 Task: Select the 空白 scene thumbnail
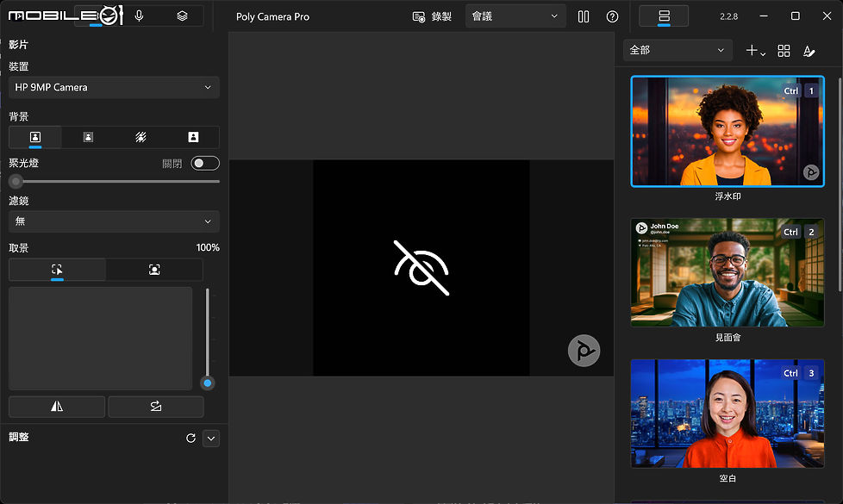click(x=727, y=414)
